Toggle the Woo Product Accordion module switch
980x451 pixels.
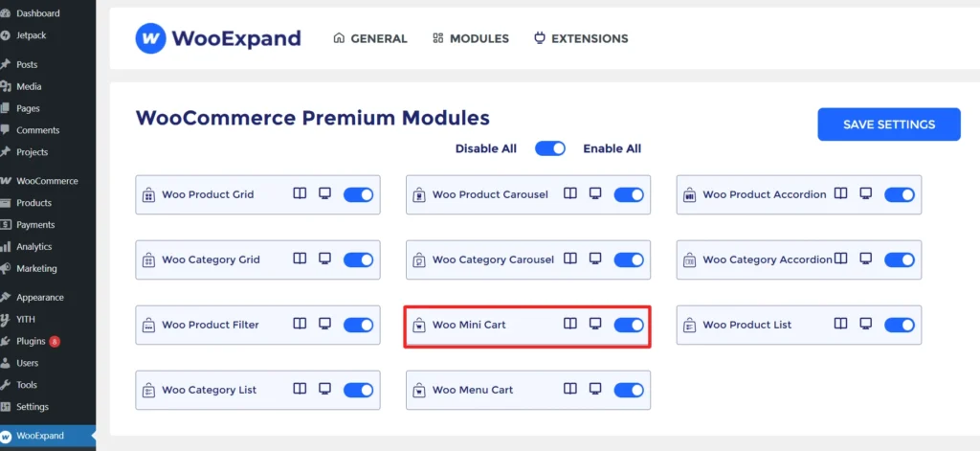(x=900, y=195)
